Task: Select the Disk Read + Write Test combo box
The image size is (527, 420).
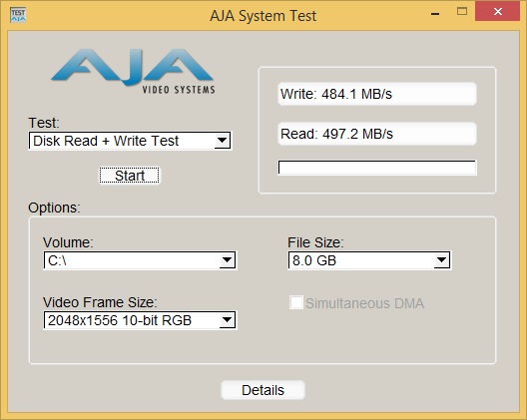Action: (x=130, y=141)
